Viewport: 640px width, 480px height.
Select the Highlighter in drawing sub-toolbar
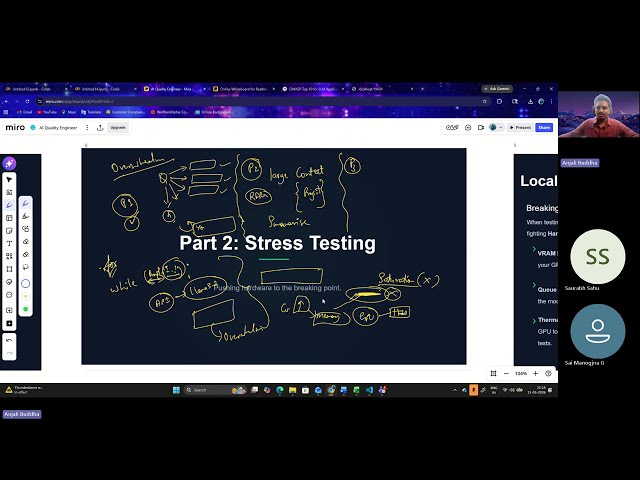(25, 216)
